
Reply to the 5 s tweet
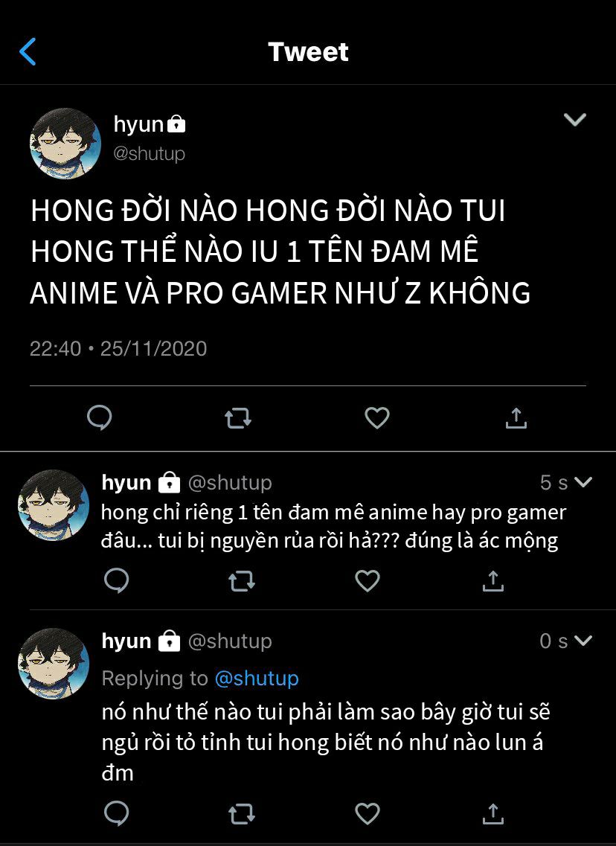pos(117,581)
